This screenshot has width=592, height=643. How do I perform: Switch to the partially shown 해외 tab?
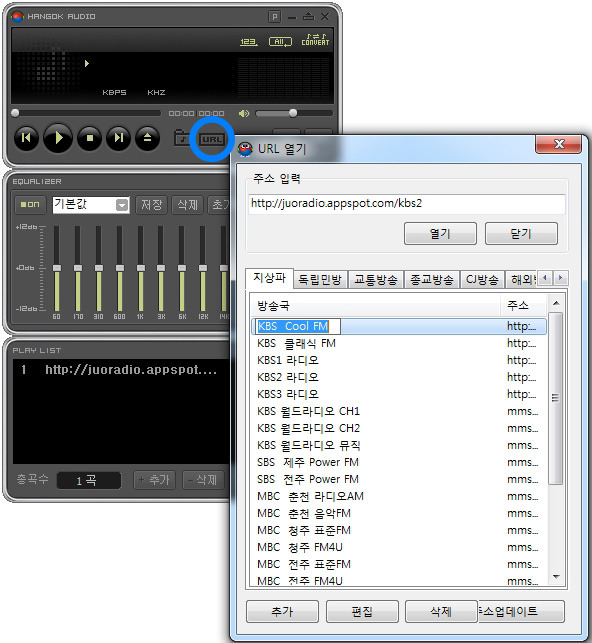[521, 280]
